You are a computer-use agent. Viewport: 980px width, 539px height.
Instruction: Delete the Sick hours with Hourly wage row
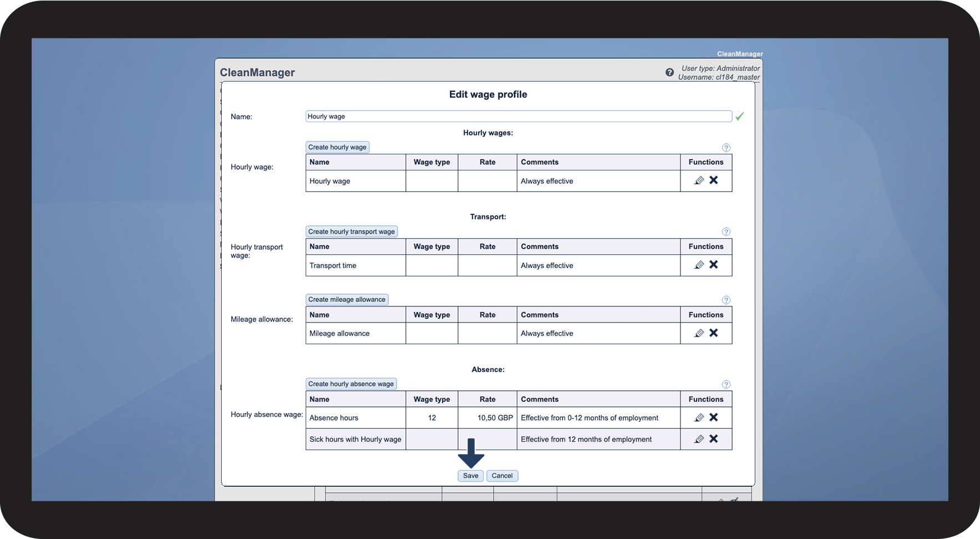tap(714, 439)
